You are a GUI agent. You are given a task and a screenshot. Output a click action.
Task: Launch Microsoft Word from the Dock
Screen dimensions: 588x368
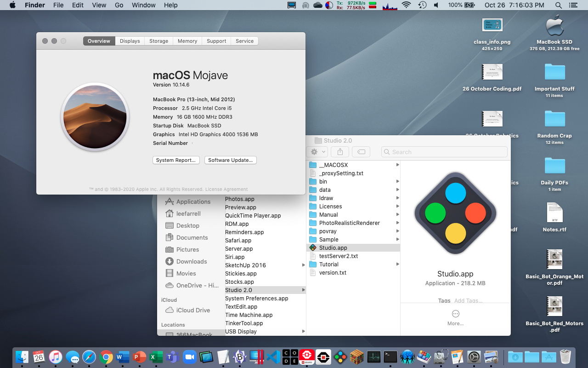(123, 357)
